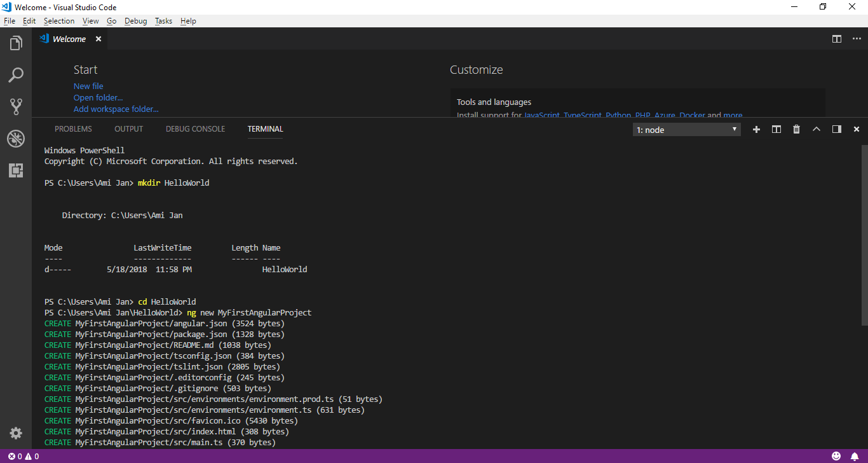Click the src/main.ts CREATE line
The width and height of the screenshot is (868, 463).
(160, 443)
